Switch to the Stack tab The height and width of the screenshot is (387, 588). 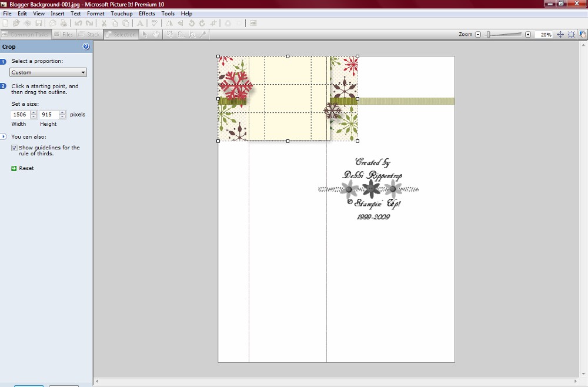(x=89, y=35)
